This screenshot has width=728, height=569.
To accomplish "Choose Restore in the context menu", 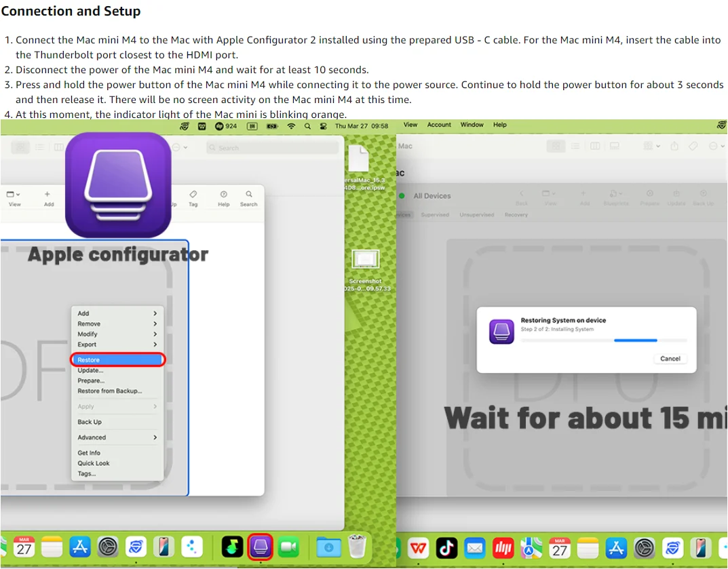I will (117, 359).
